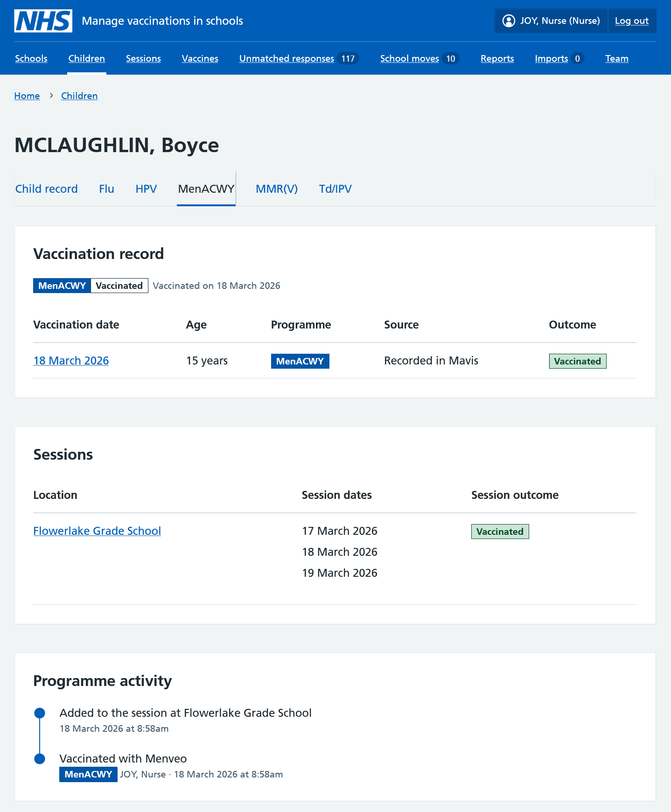Select the HPV tab
The width and height of the screenshot is (671, 812).
(146, 189)
